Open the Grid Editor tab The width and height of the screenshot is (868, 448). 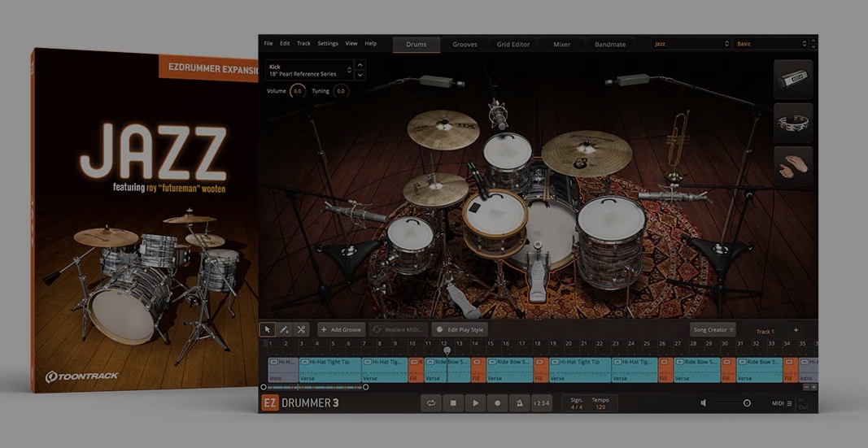tap(513, 44)
